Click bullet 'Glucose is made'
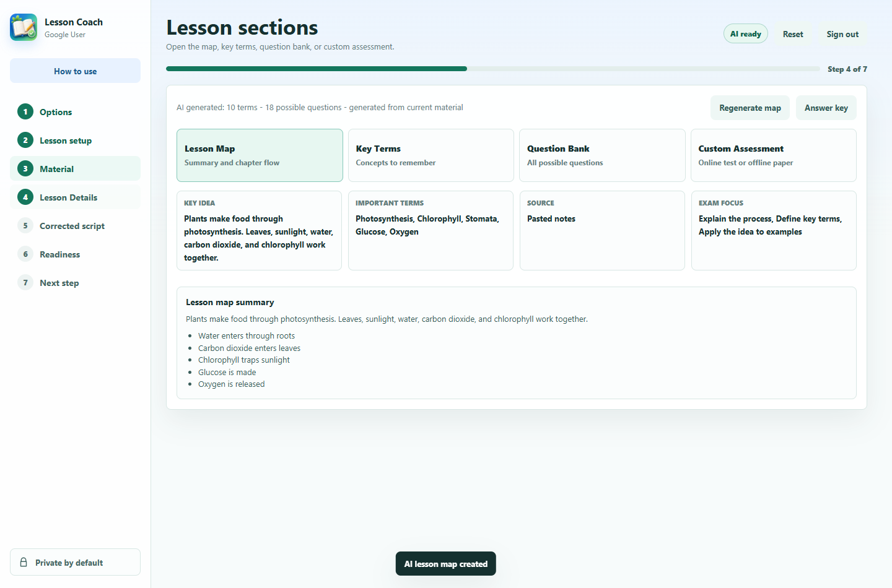This screenshot has width=892, height=588. [227, 372]
